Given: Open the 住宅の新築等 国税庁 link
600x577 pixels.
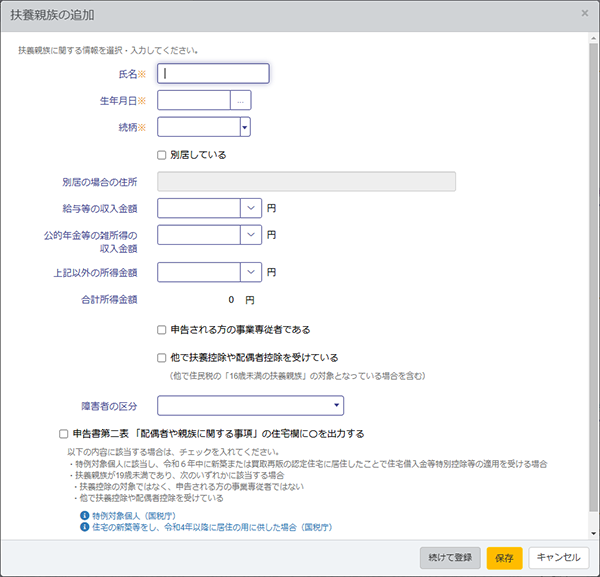Looking at the screenshot, I should [x=211, y=526].
